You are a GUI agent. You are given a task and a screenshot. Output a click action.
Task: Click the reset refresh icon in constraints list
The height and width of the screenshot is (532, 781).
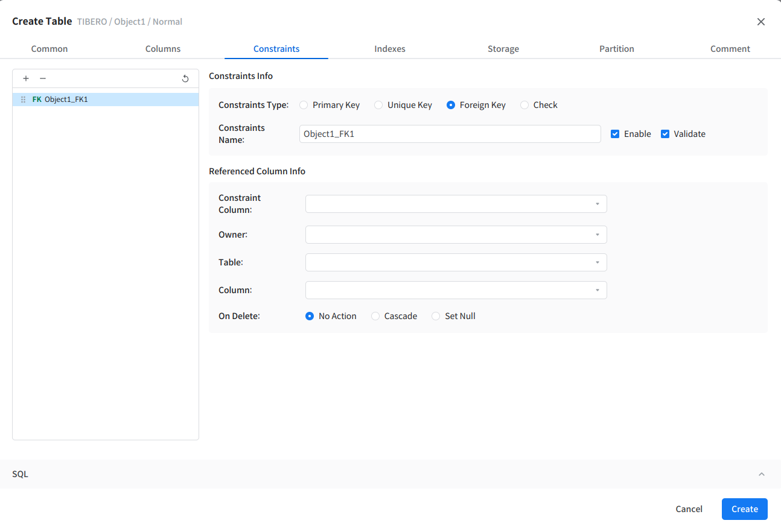tap(185, 78)
